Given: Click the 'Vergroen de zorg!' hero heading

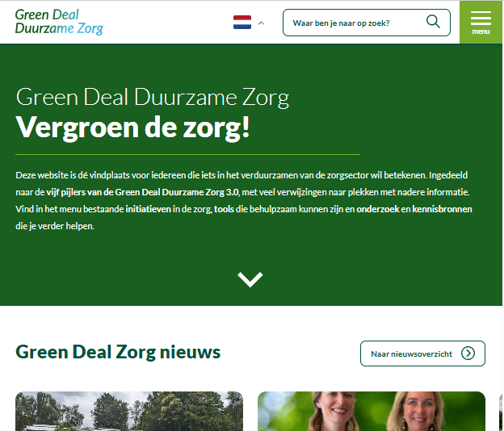Looking at the screenshot, I should click(x=132, y=128).
